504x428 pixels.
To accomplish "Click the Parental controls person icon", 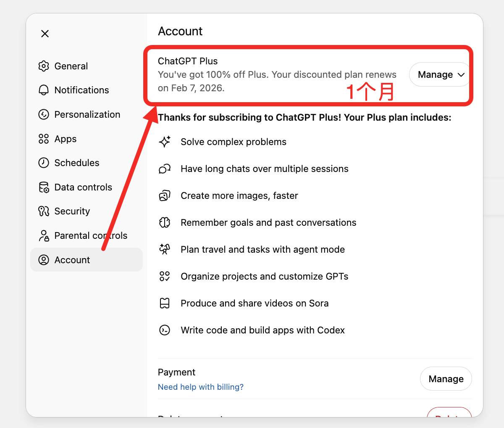I will pos(44,235).
